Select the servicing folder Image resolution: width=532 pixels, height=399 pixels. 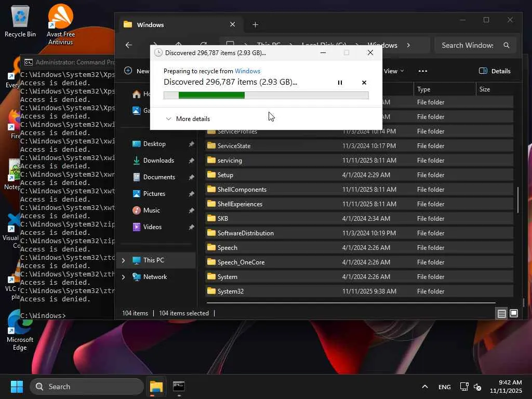click(359, 161)
